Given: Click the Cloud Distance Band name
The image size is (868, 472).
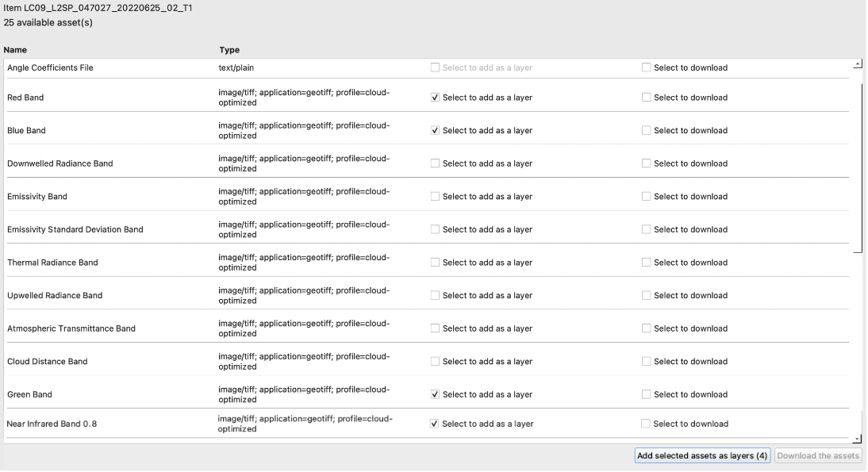Looking at the screenshot, I should [48, 362].
